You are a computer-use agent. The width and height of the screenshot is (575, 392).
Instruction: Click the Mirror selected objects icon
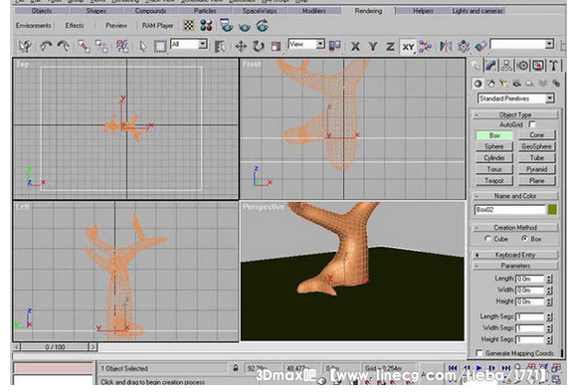(446, 46)
